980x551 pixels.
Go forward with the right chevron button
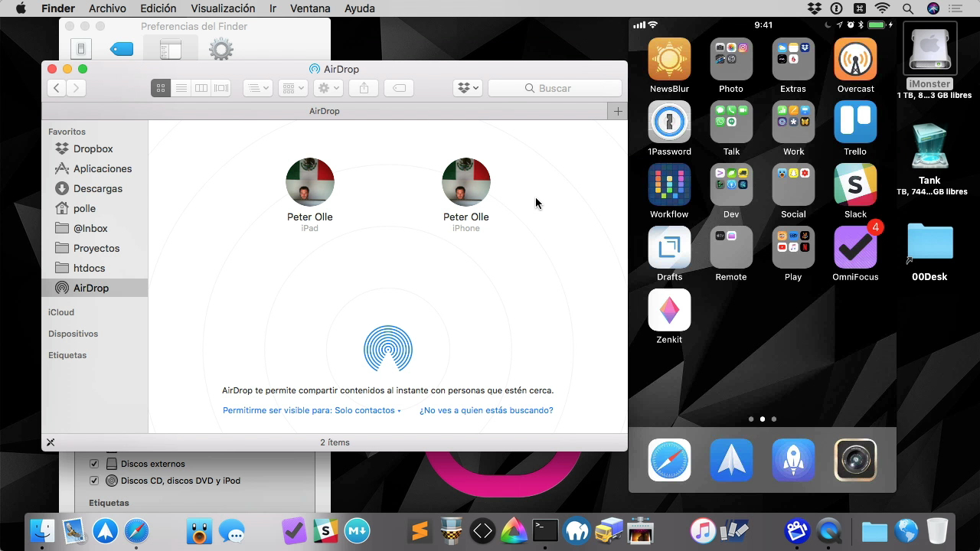click(76, 88)
